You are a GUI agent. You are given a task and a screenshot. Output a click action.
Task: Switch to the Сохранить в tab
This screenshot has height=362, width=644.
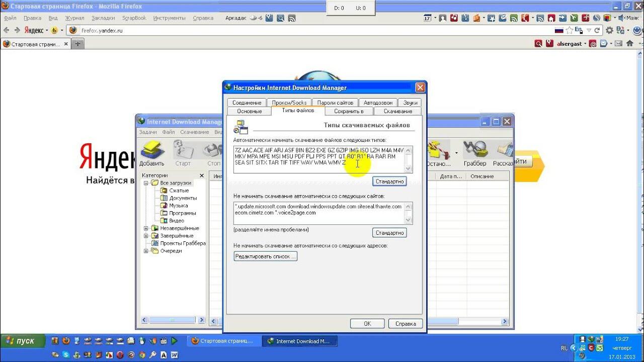[349, 111]
